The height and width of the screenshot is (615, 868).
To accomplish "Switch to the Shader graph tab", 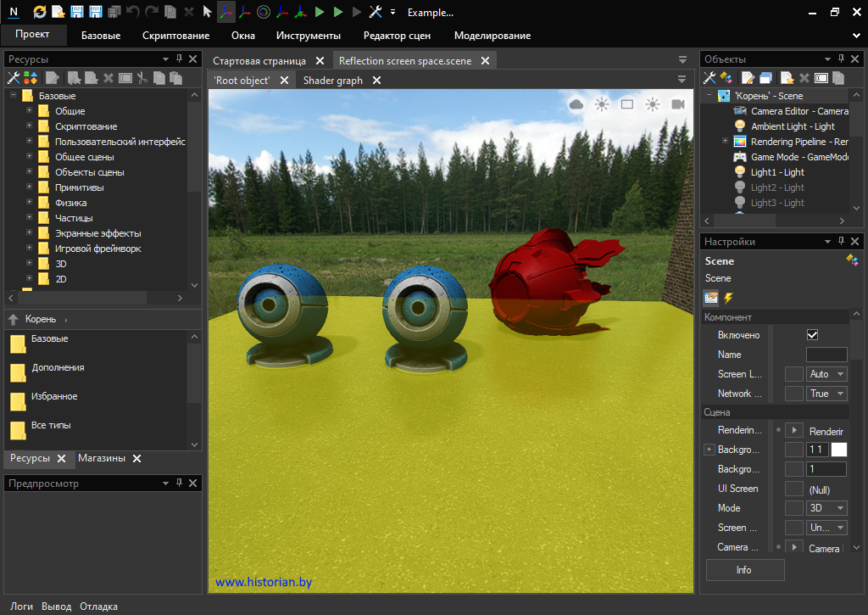I will coord(332,81).
